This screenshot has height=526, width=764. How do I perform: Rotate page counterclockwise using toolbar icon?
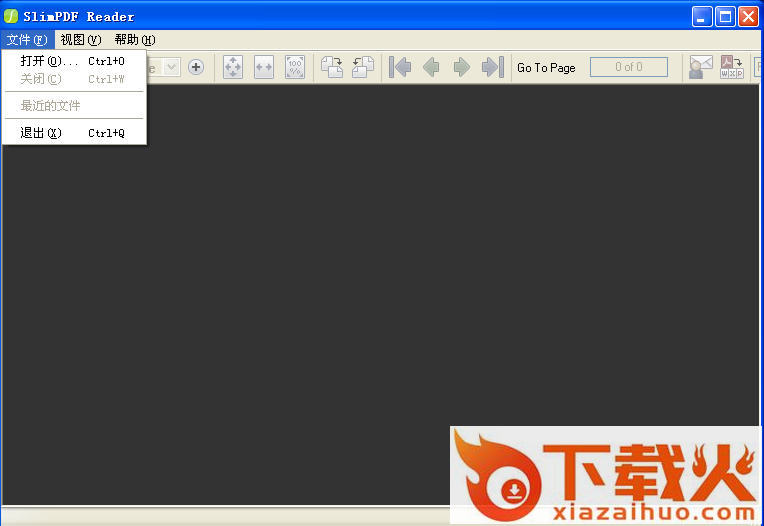[x=362, y=67]
